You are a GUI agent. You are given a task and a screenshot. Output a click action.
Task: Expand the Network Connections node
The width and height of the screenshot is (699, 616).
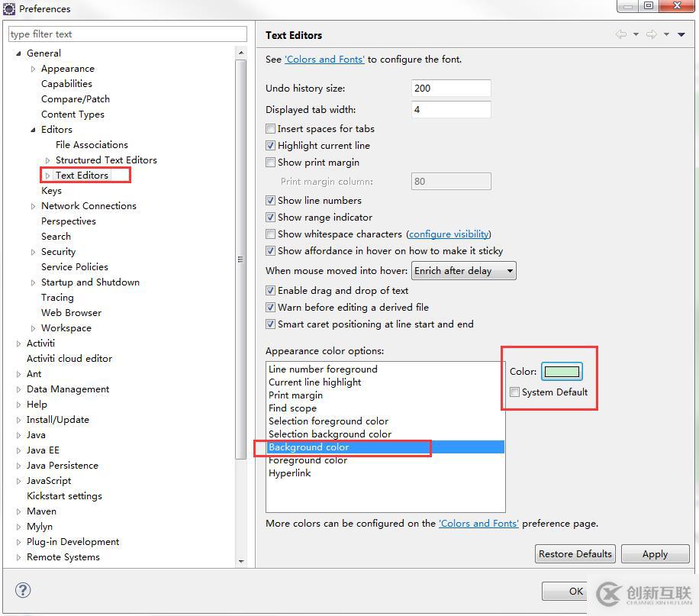(x=33, y=206)
